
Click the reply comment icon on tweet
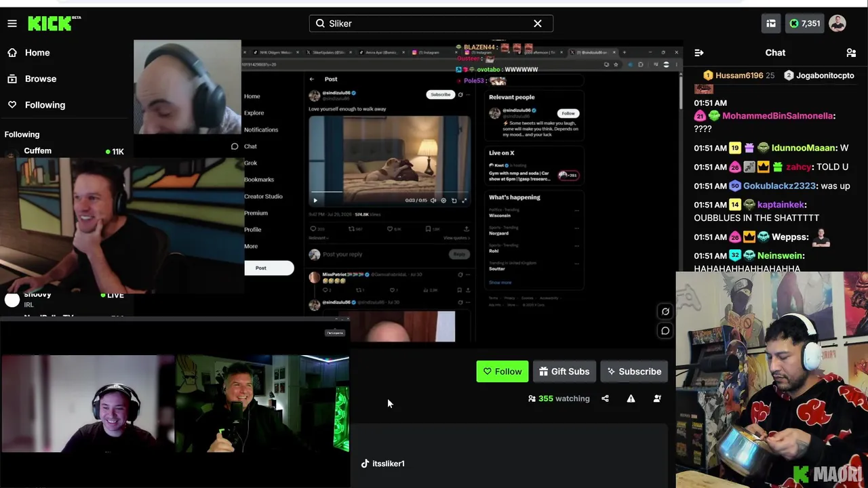[313, 229]
